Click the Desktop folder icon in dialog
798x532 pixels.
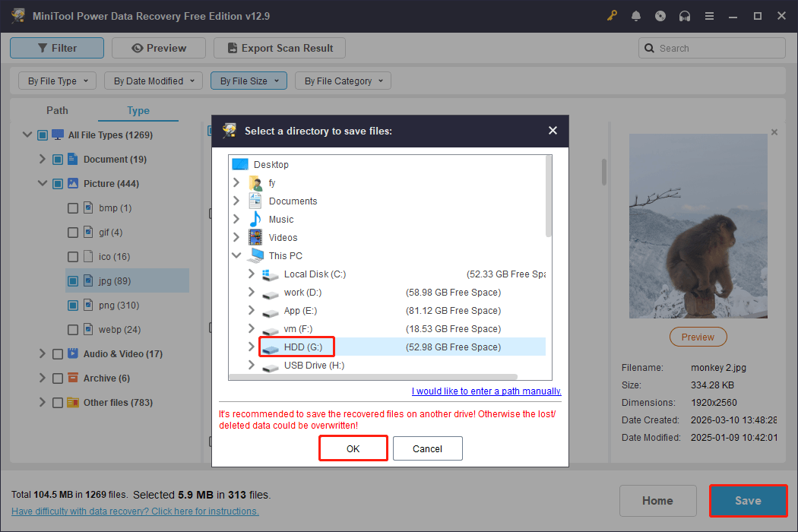point(240,164)
